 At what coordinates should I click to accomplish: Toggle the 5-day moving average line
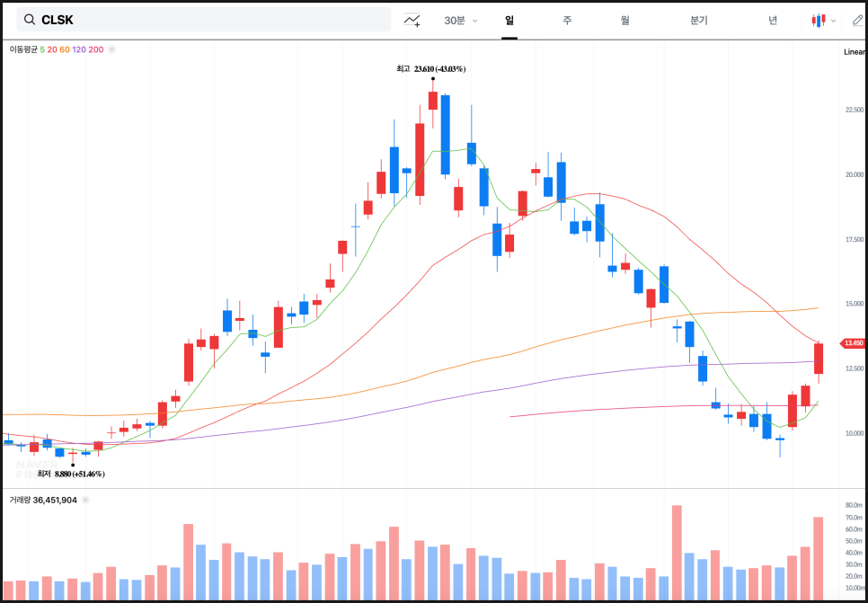(42, 49)
